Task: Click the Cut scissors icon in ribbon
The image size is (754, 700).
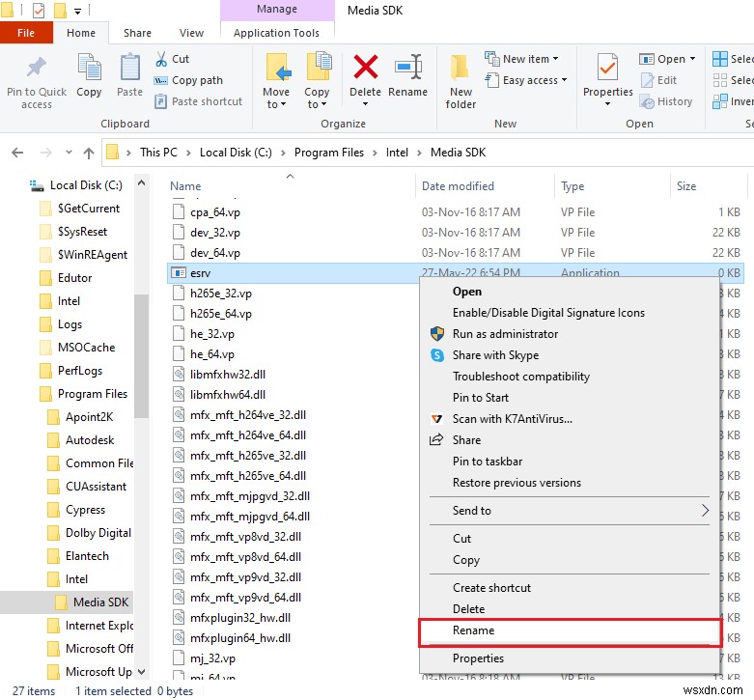Action: tap(161, 59)
